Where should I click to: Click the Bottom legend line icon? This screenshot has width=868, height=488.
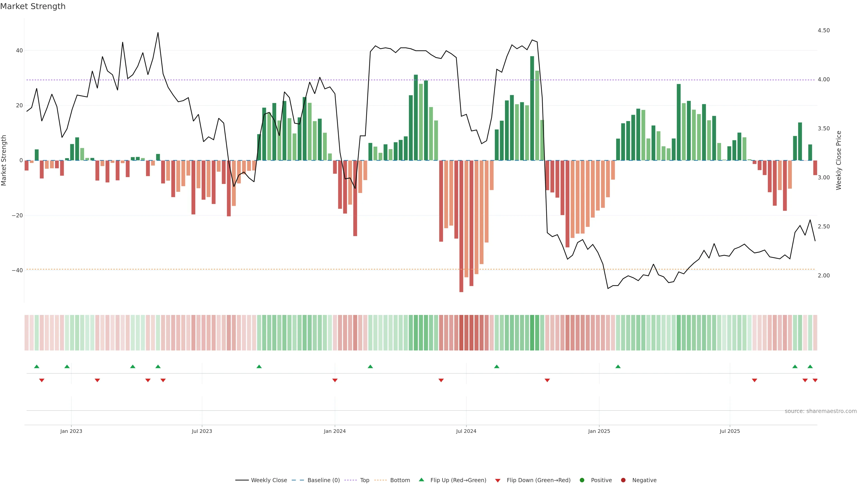(x=380, y=480)
